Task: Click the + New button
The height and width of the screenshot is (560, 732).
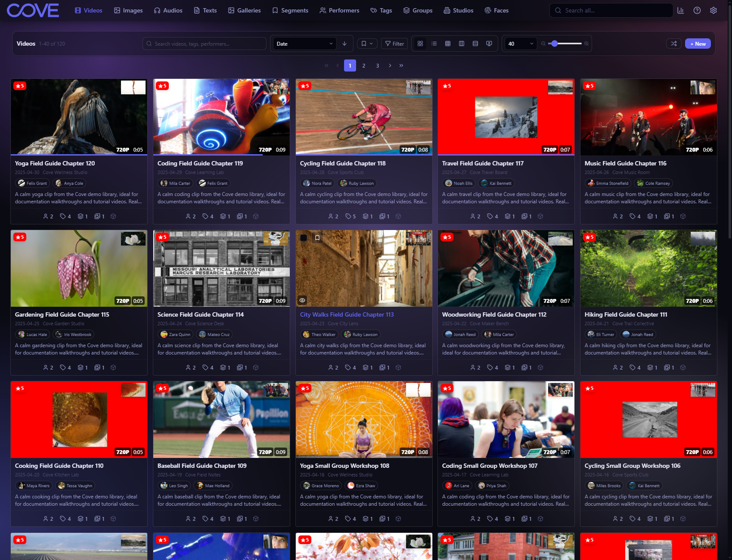Action: click(x=698, y=44)
